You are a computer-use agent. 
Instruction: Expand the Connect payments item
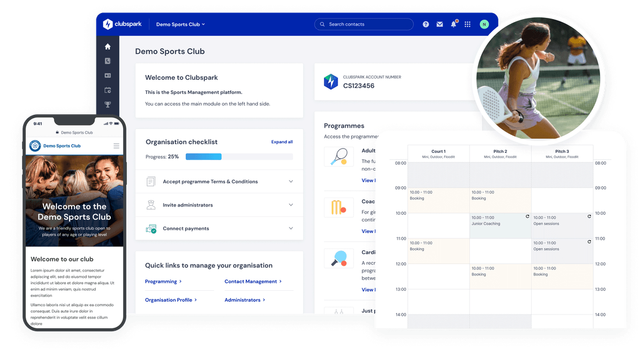pos(291,228)
